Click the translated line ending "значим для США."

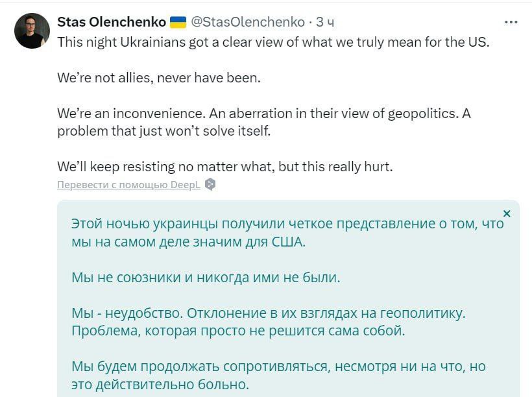(188, 242)
